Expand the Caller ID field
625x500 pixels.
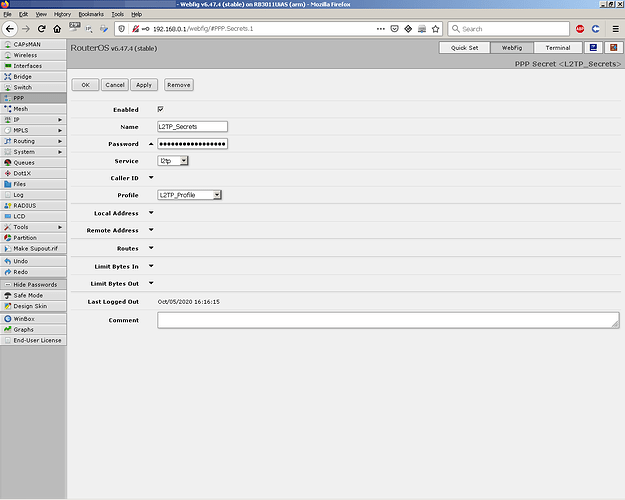(x=151, y=177)
